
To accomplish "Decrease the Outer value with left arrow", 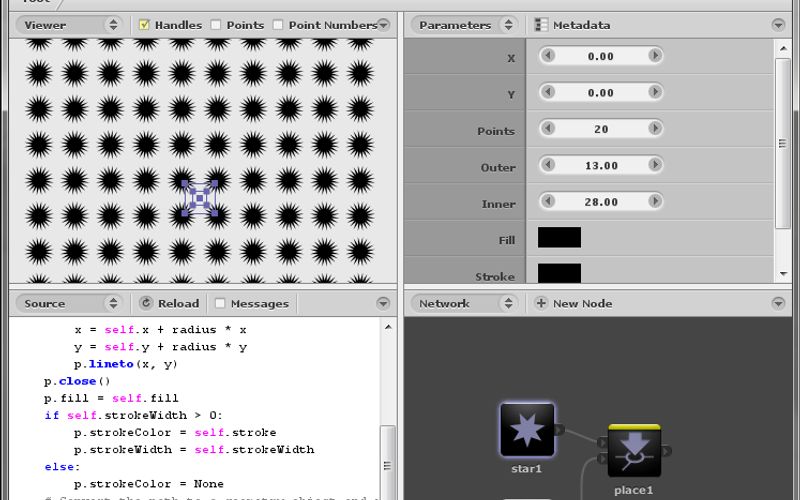I will tap(548, 165).
